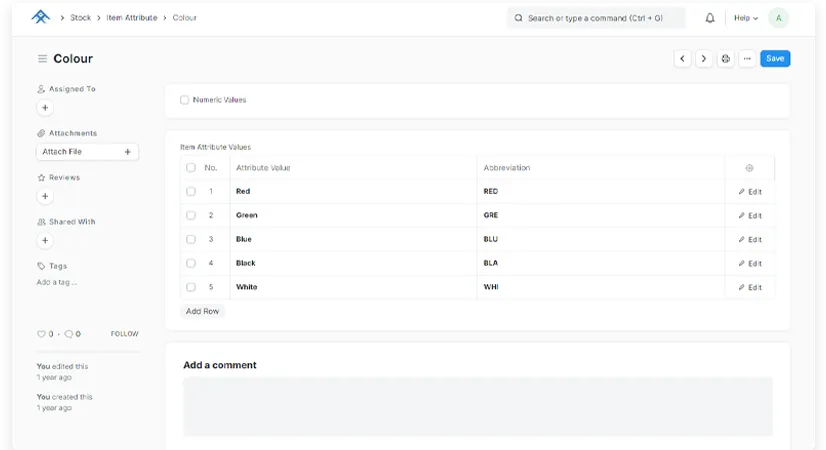
Task: Expand the Help dropdown
Action: coord(745,18)
